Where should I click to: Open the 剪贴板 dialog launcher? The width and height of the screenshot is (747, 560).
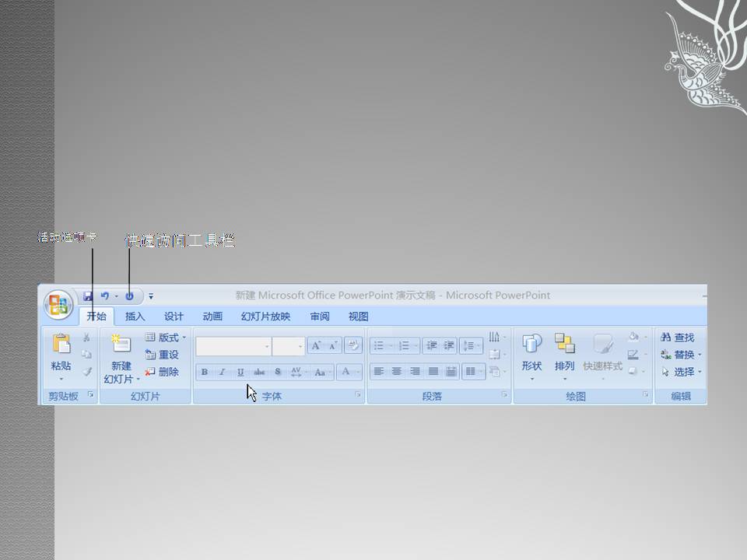pyautogui.click(x=90, y=395)
